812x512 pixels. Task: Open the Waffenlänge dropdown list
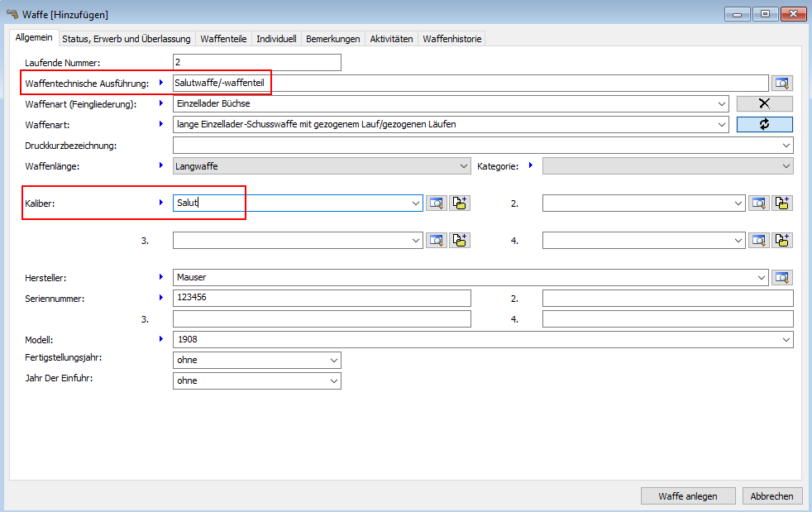pyautogui.click(x=463, y=166)
